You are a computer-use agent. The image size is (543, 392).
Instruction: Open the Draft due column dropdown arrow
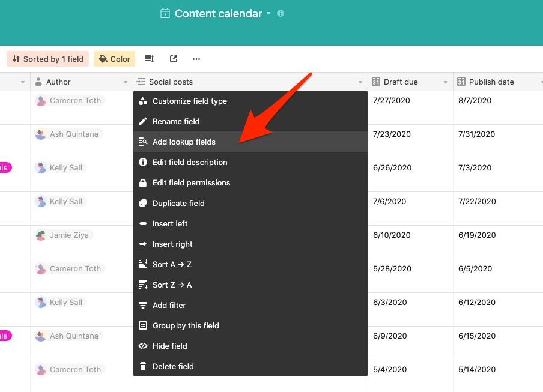click(x=446, y=82)
